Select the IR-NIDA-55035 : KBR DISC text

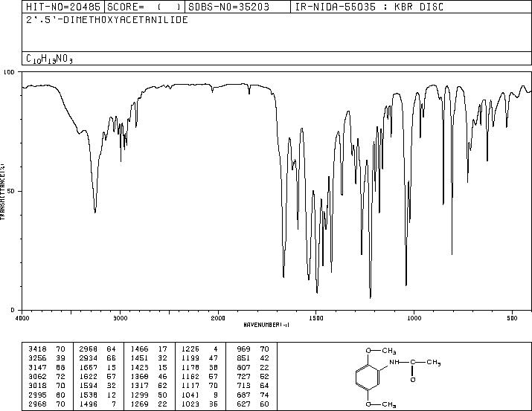pos(369,7)
